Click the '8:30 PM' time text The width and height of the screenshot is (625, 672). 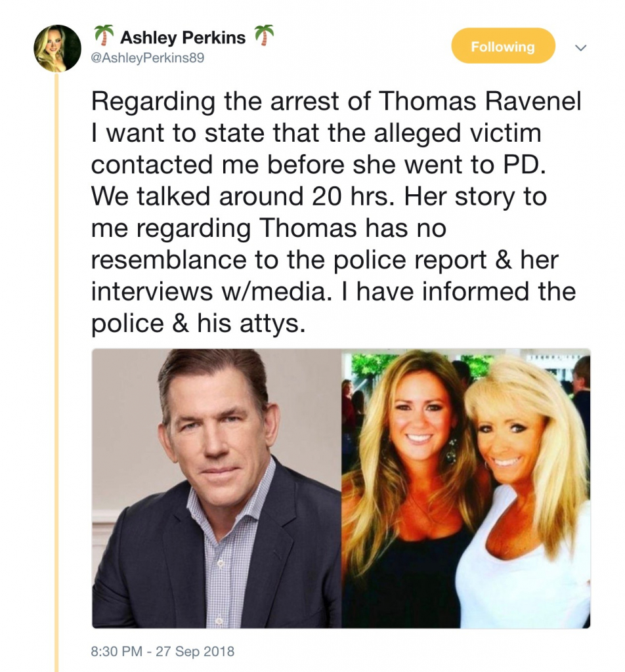116,652
